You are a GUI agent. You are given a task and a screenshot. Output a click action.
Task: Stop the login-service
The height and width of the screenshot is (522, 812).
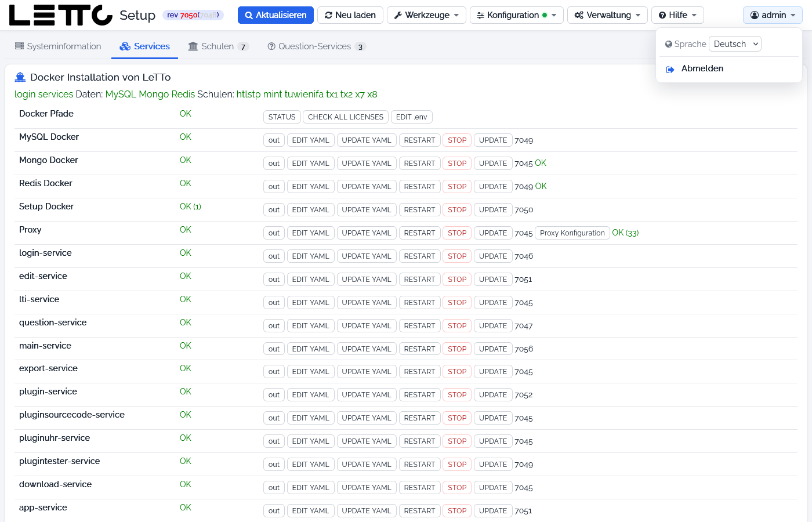(457, 256)
